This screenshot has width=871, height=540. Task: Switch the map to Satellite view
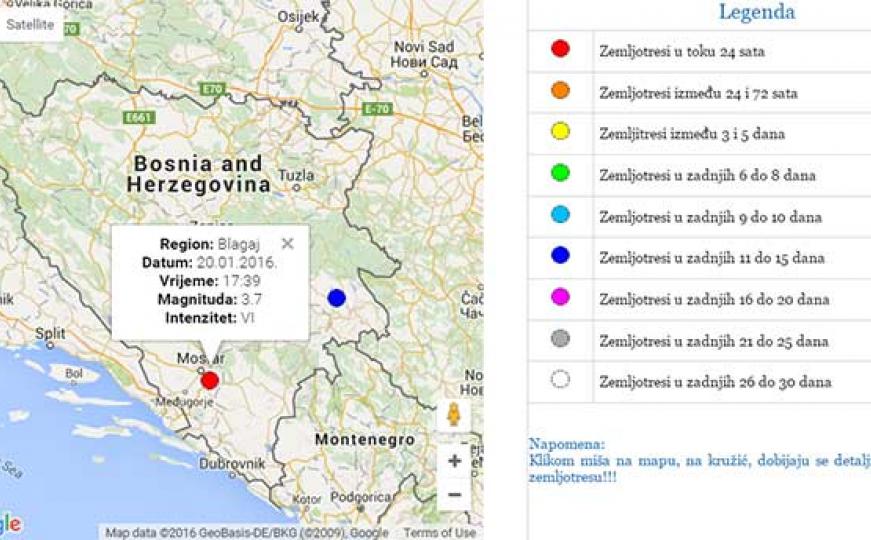[30, 25]
